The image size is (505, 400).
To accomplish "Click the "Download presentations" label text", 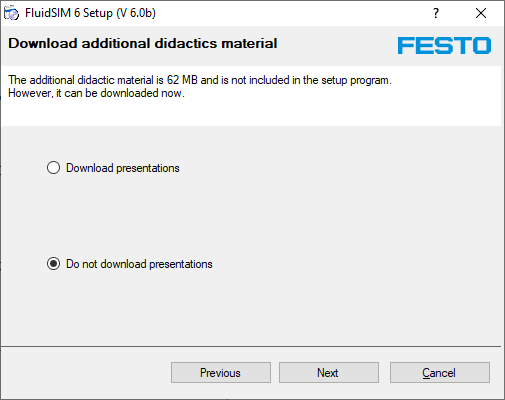I will tap(123, 168).
